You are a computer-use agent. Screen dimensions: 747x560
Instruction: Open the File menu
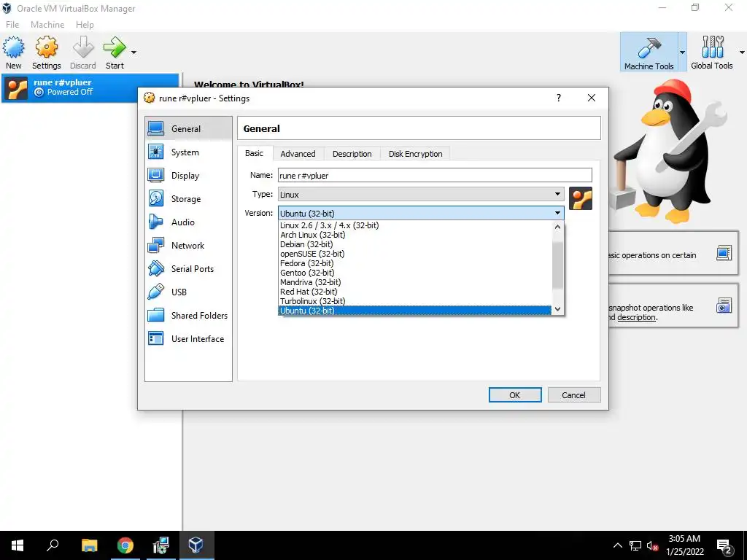pos(12,24)
